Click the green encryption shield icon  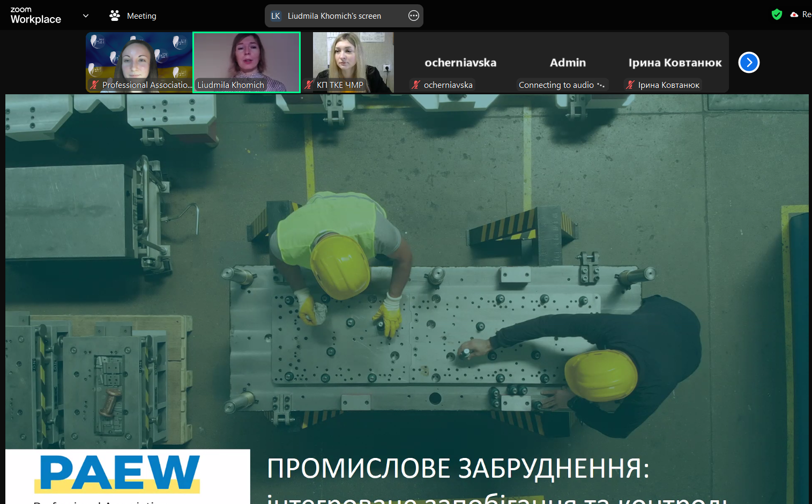[777, 14]
